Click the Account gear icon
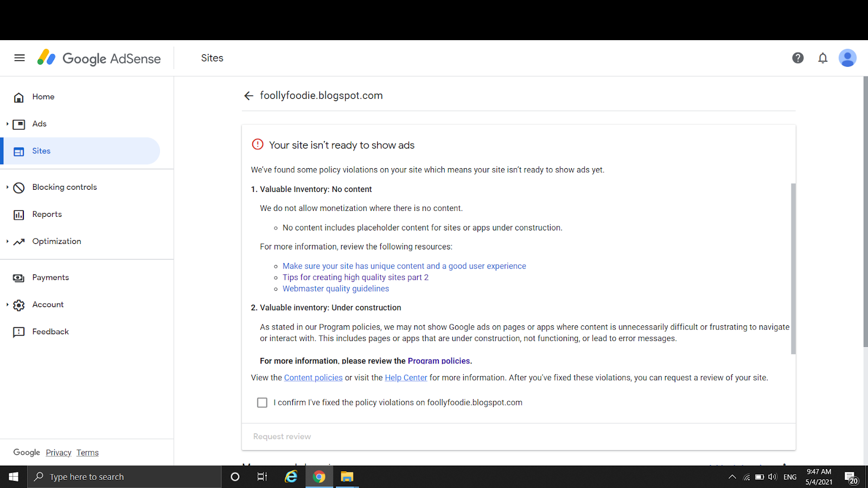The image size is (868, 488). pyautogui.click(x=19, y=305)
